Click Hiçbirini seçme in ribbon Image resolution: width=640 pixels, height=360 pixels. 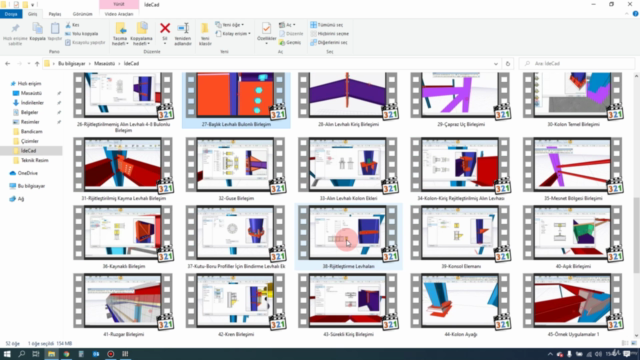coord(329,33)
